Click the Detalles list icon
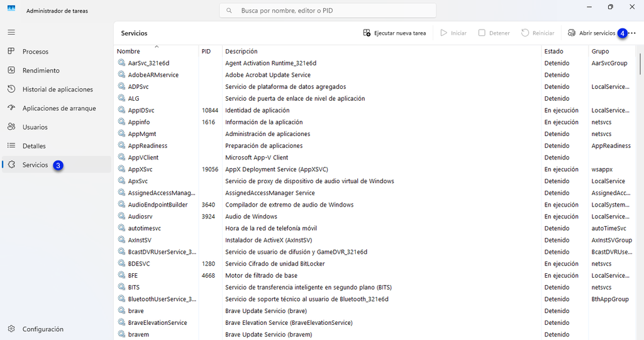The image size is (644, 340). (x=11, y=145)
